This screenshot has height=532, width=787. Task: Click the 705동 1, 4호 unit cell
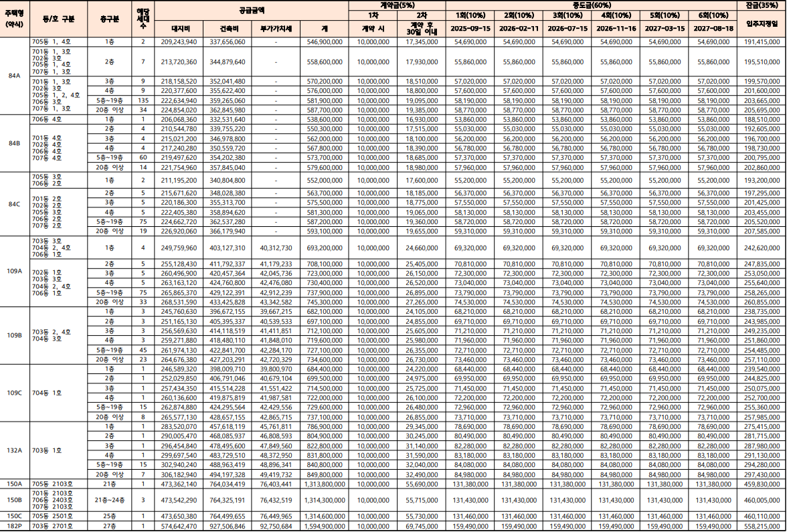tap(59, 41)
